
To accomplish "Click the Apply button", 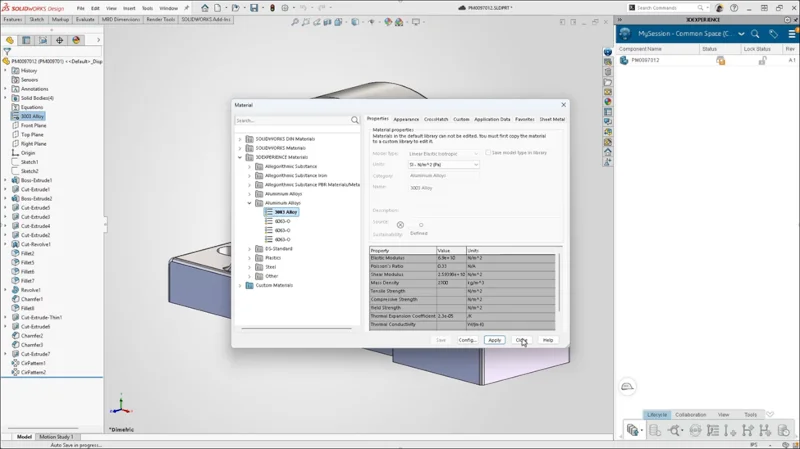I will 494,340.
